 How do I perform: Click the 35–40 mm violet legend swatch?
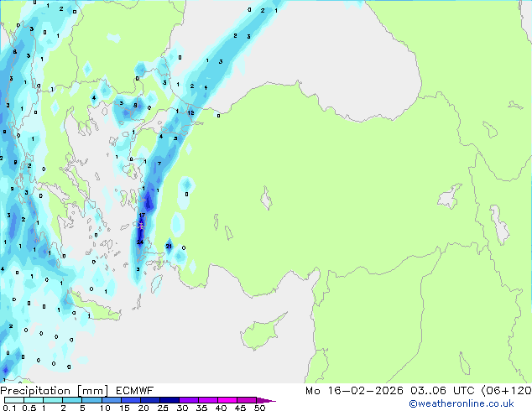point(207,400)
